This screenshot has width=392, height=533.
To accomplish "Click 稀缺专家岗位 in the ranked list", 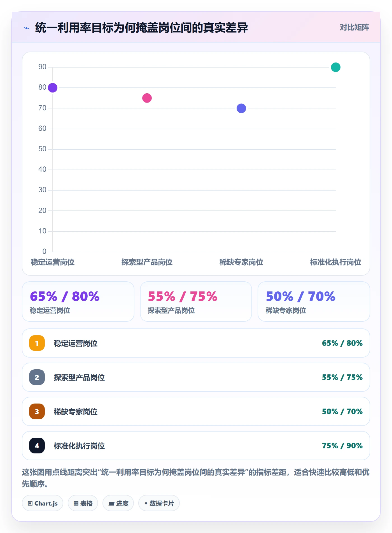I will pyautogui.click(x=76, y=412).
